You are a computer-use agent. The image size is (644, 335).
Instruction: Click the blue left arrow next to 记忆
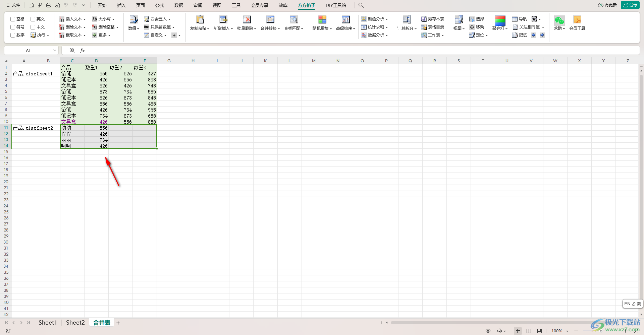[x=534, y=35]
